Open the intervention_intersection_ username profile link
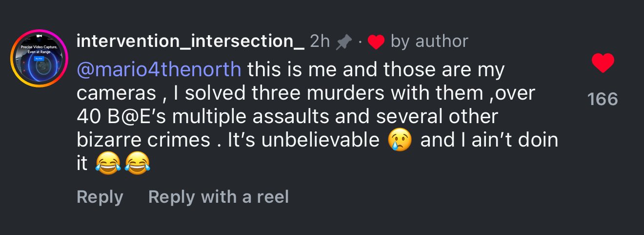Image resolution: width=644 pixels, height=235 pixels. click(190, 42)
